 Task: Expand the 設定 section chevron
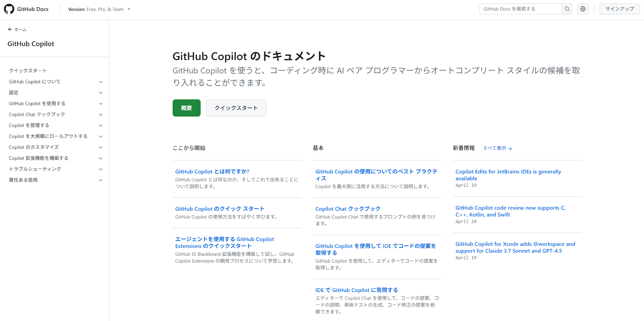tap(101, 93)
